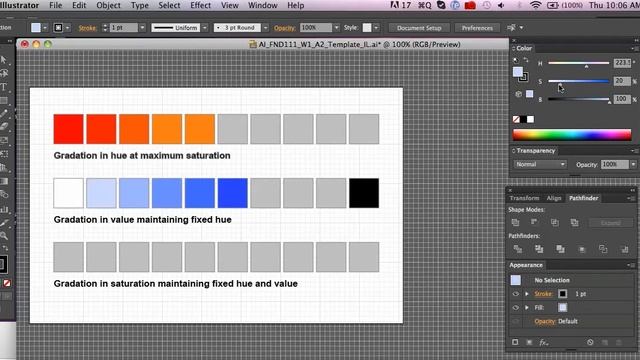Open the stroke color dropdown in the control bar
Viewport: 640px width, 360px height.
pos(67,28)
